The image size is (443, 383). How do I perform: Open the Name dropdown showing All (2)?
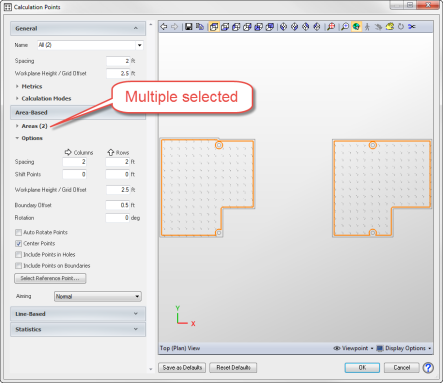coord(90,45)
